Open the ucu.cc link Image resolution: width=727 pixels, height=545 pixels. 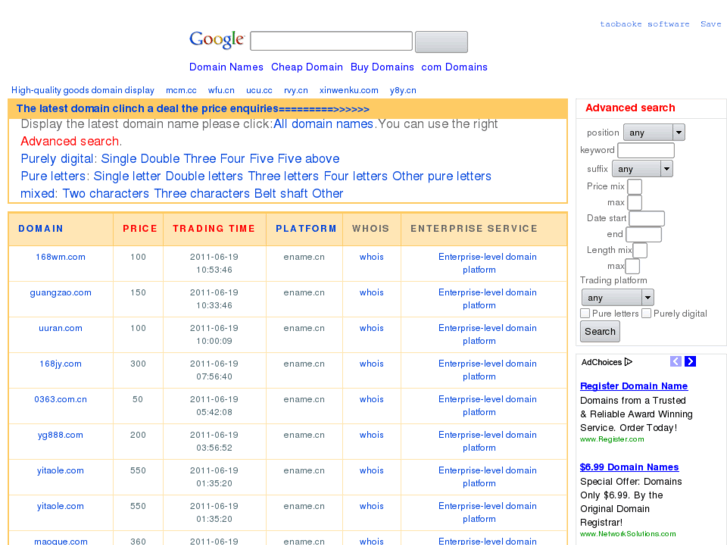point(259,90)
